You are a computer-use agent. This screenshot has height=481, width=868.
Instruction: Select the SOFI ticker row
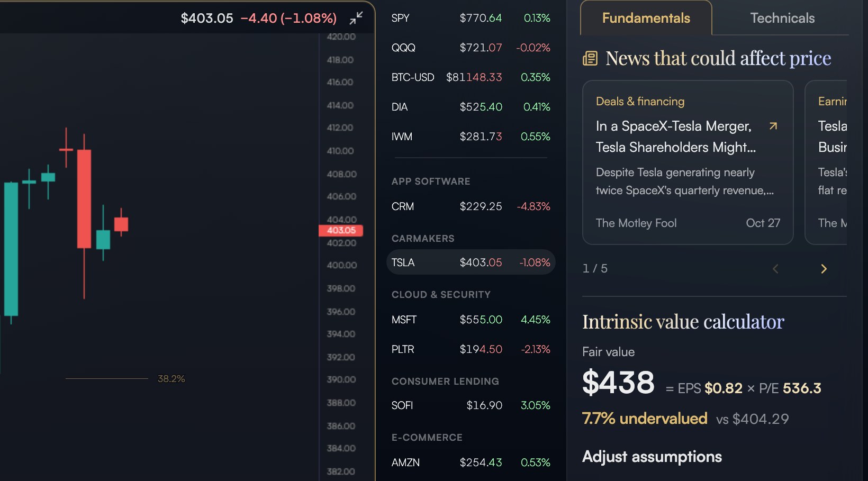coord(471,405)
